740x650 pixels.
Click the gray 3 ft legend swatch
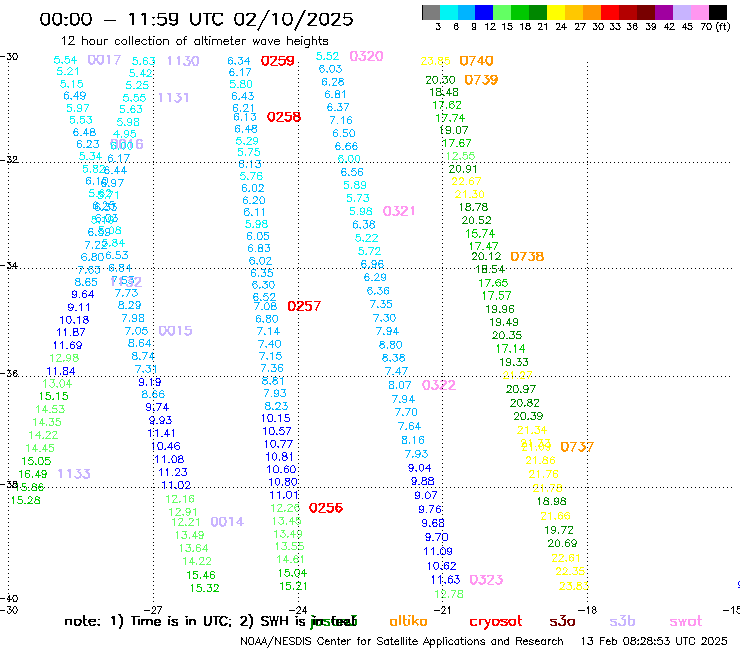tap(431, 12)
